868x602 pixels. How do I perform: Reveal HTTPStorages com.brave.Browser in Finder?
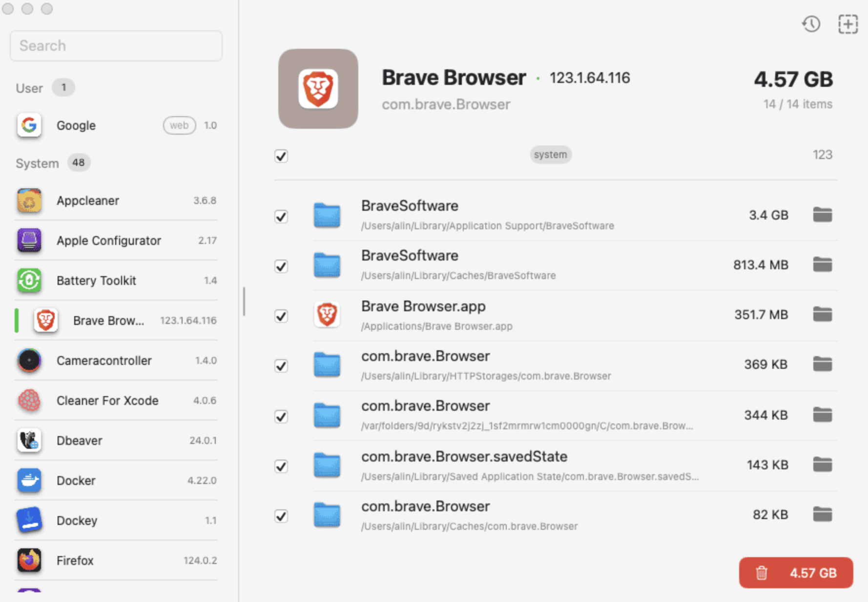(823, 364)
